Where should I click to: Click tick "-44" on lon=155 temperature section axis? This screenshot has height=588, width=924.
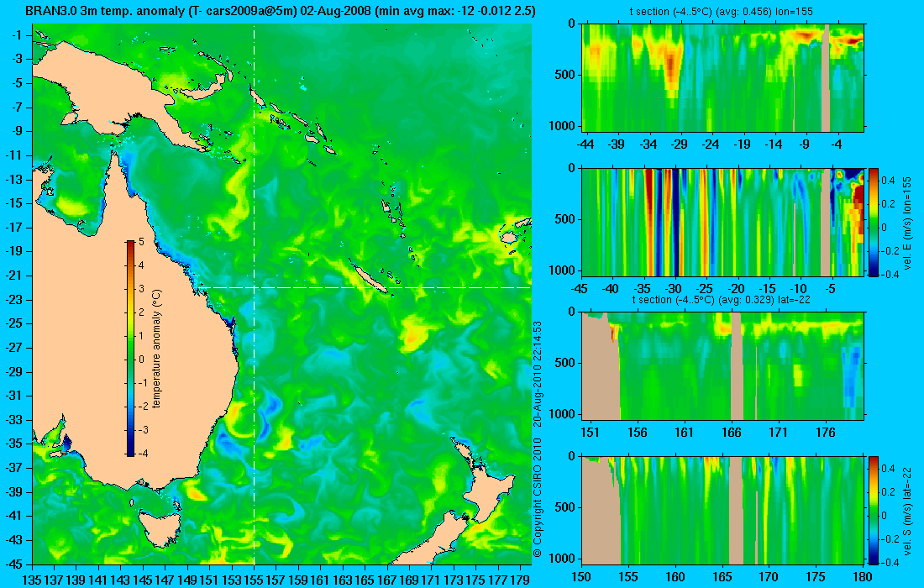tap(585, 144)
